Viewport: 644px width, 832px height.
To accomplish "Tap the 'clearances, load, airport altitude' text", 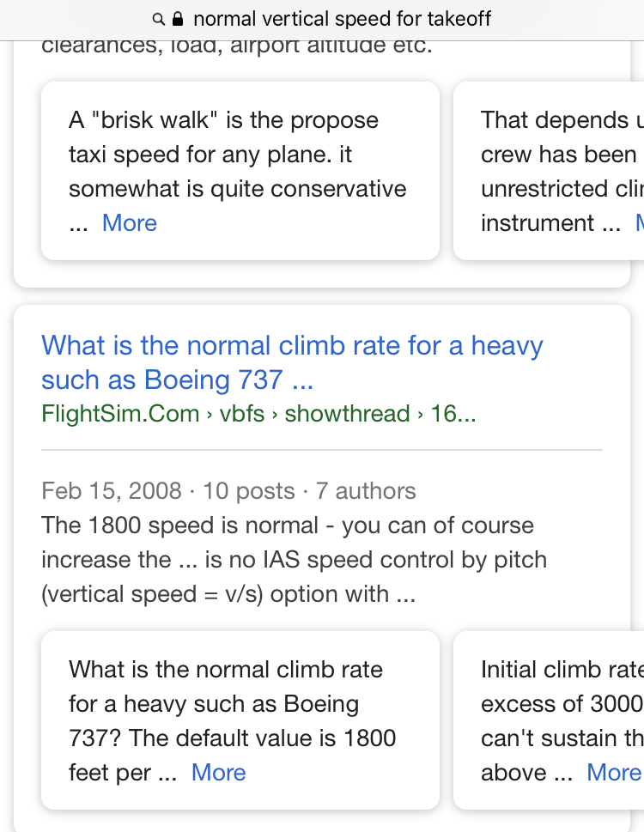I will [237, 46].
